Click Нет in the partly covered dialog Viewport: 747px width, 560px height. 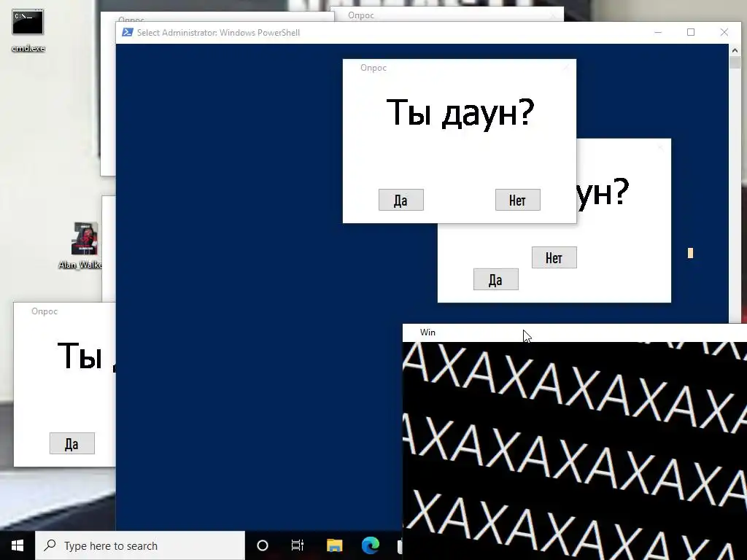[x=554, y=257]
